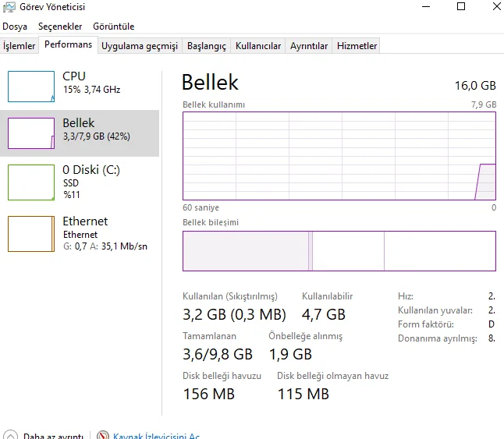
Task: Go to the Başlangıç tab
Action: [206, 46]
